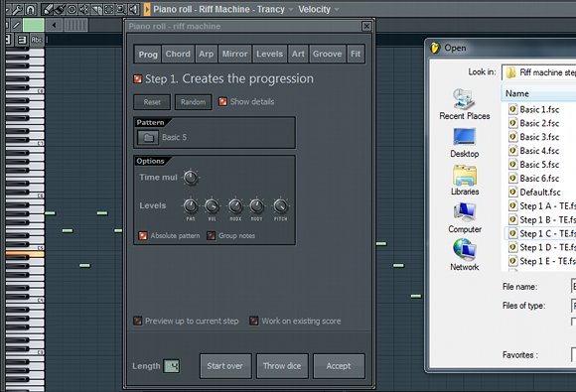Click the note list icon left of Ab:
The width and height of the screenshot is (576, 392).
point(22,40)
